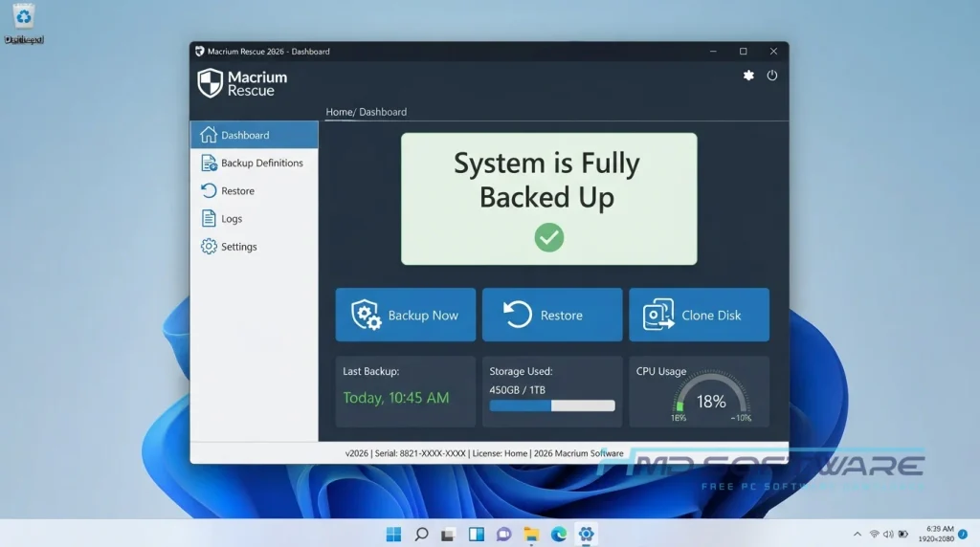Click the 450GB / 1TB storage value
The height and width of the screenshot is (547, 980).
coord(518,389)
